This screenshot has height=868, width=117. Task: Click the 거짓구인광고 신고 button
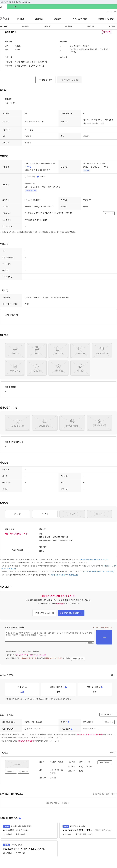pos(108,715)
